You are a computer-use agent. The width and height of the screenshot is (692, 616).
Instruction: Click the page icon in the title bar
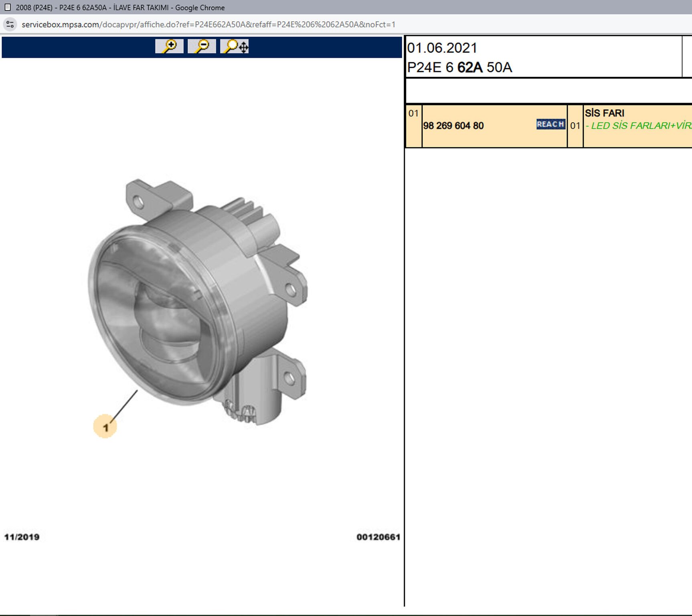click(7, 7)
